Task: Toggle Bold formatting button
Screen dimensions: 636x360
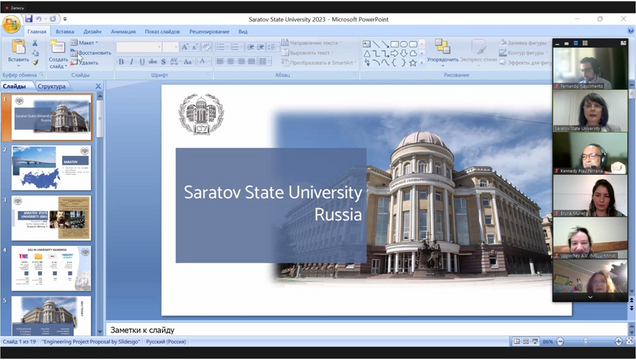Action: (x=121, y=62)
